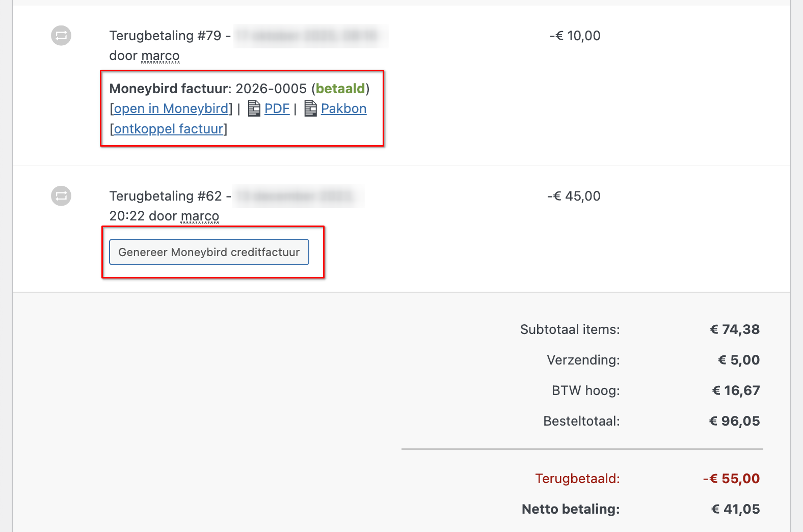Open the PDF invoice link

coord(277,108)
